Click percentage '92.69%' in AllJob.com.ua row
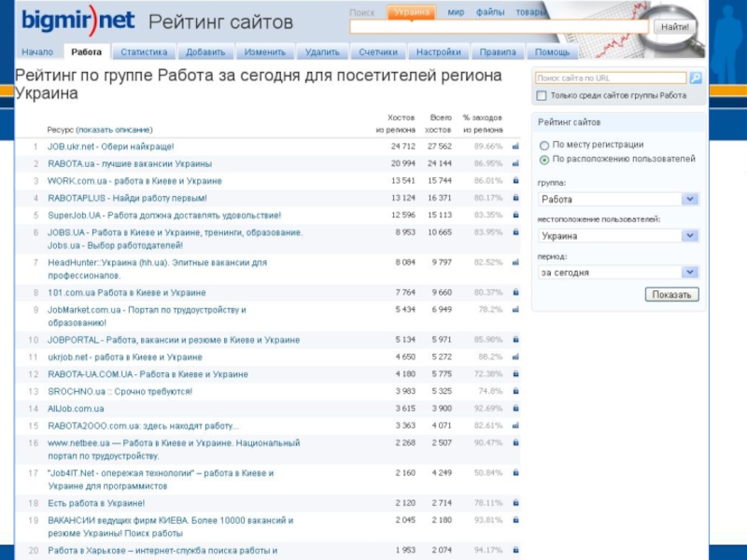Viewport: 747px width, 560px height. pyautogui.click(x=488, y=409)
